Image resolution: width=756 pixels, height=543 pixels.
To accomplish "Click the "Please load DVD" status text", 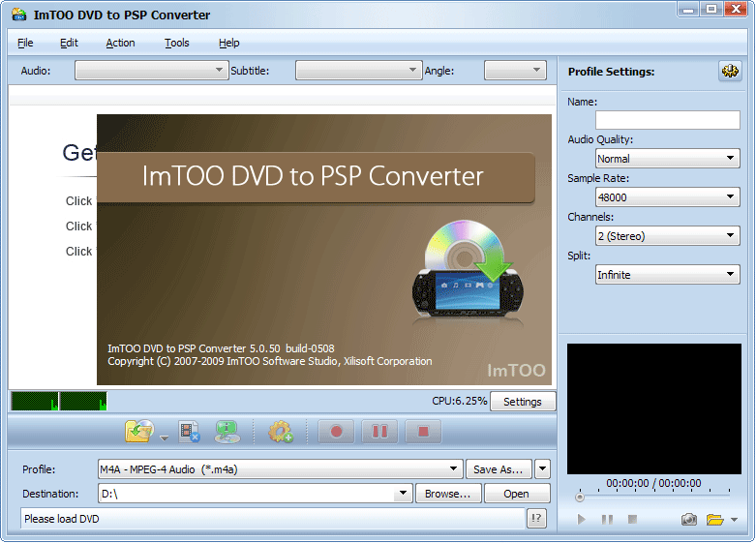I will point(62,519).
